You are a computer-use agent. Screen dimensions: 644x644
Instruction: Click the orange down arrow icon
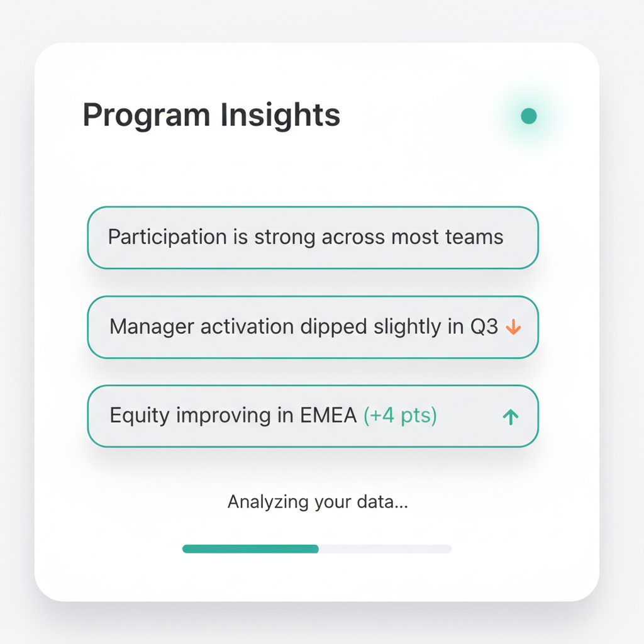click(x=513, y=327)
